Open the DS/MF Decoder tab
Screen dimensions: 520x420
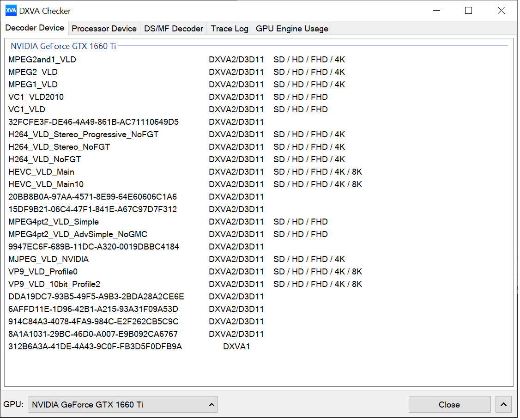(174, 29)
